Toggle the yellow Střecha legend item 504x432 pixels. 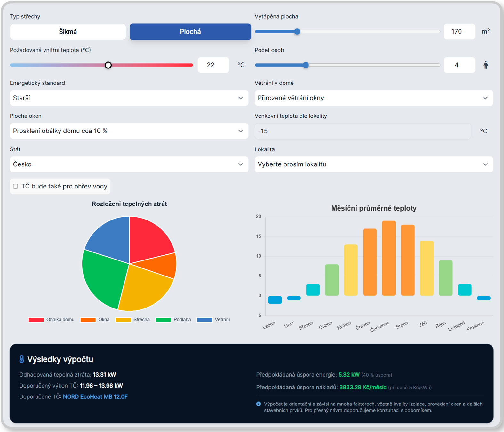tap(132, 320)
